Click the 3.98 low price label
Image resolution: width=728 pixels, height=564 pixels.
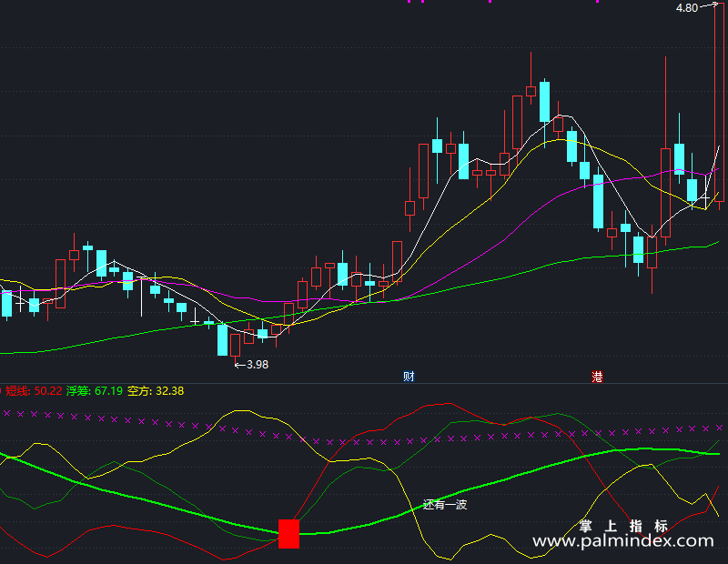tap(258, 365)
